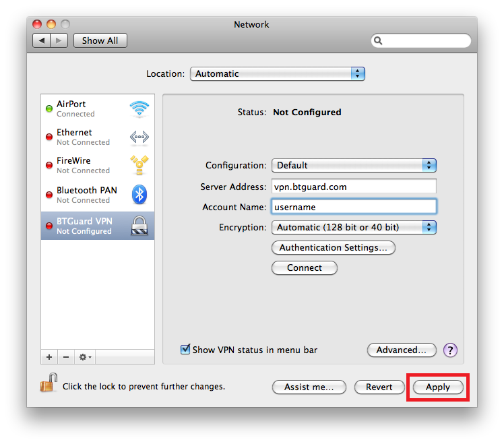Open the gear action menu
Viewport: 504px width, 444px height.
85,356
